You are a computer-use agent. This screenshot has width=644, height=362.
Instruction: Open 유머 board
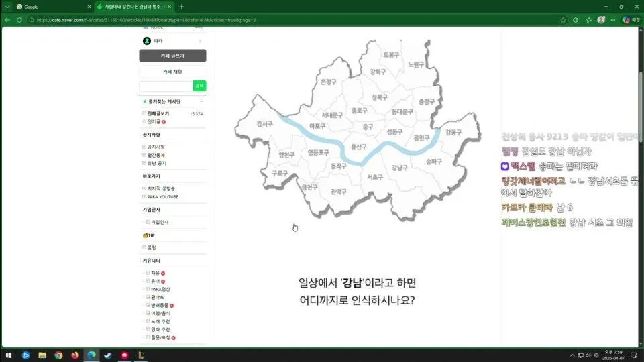click(x=155, y=281)
